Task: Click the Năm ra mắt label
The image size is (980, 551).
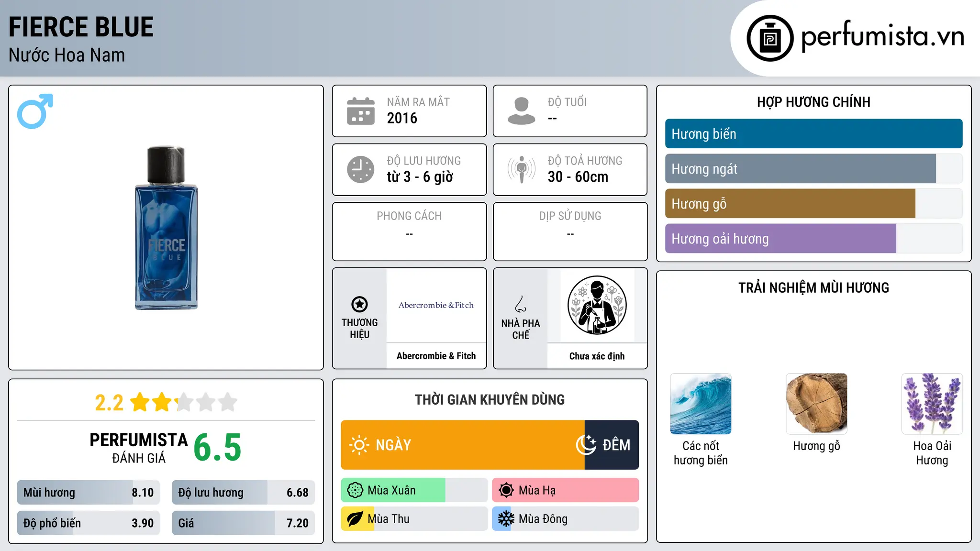Action: [x=418, y=102]
